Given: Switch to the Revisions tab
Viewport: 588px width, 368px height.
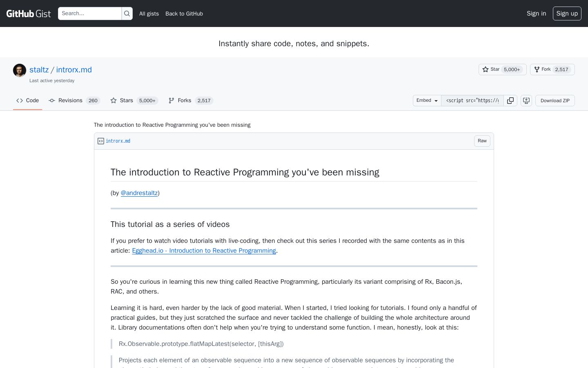Looking at the screenshot, I should point(74,101).
